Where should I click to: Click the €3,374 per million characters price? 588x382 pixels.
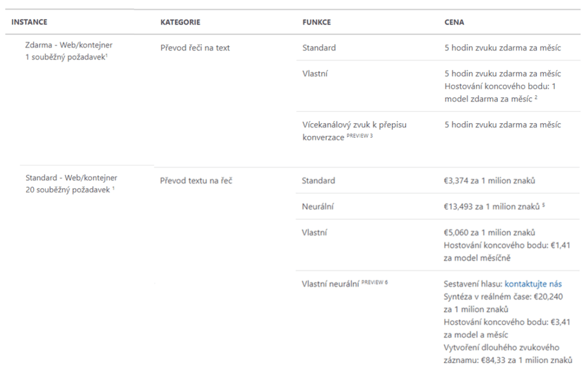coord(486,181)
